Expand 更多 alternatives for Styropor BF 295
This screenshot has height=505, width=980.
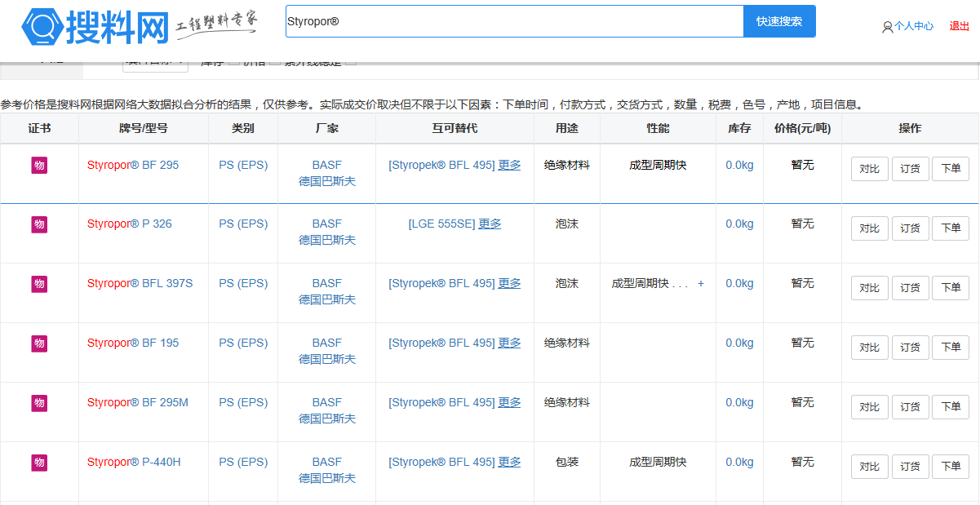(509, 165)
